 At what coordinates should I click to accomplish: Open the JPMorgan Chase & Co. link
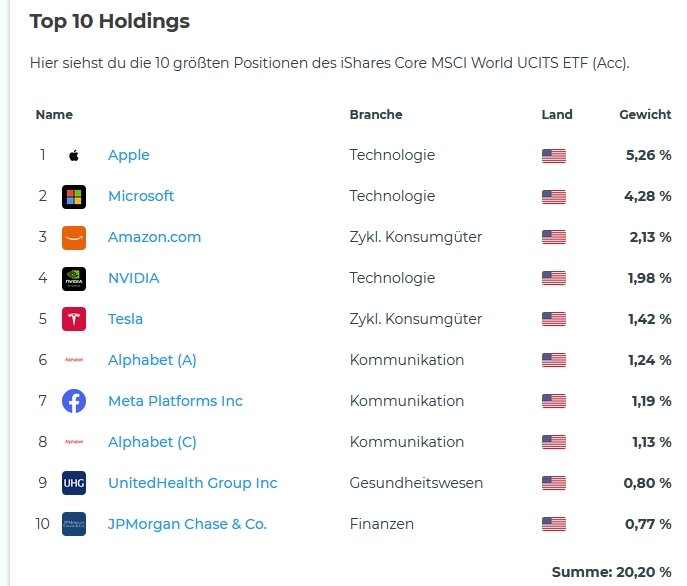click(x=187, y=524)
